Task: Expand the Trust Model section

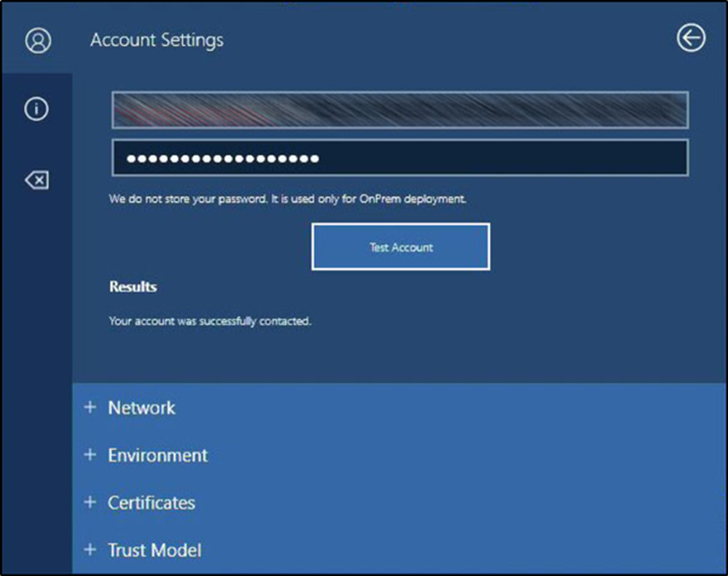Action: click(154, 550)
